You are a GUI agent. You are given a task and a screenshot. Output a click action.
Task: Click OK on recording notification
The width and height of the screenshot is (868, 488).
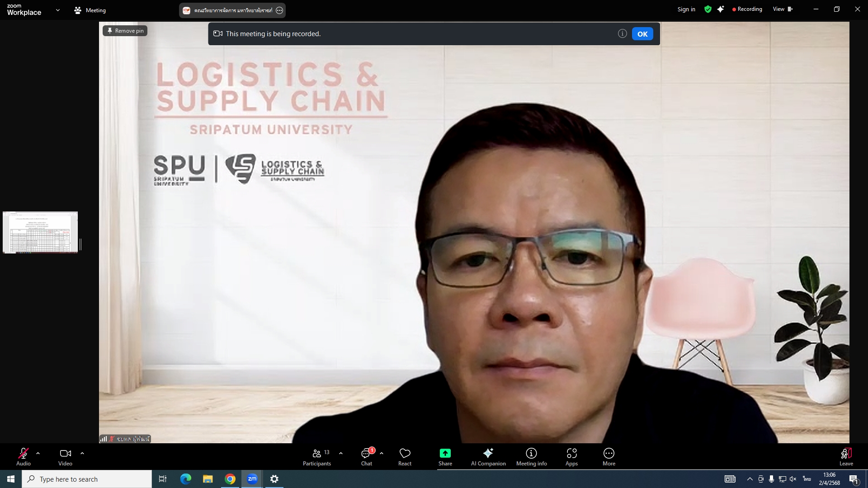[x=642, y=34]
